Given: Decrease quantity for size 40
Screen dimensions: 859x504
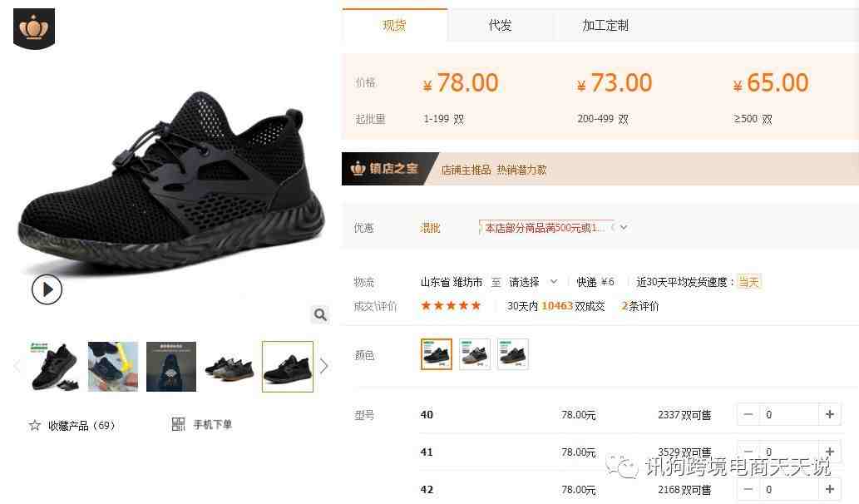Looking at the screenshot, I should pyautogui.click(x=748, y=415).
